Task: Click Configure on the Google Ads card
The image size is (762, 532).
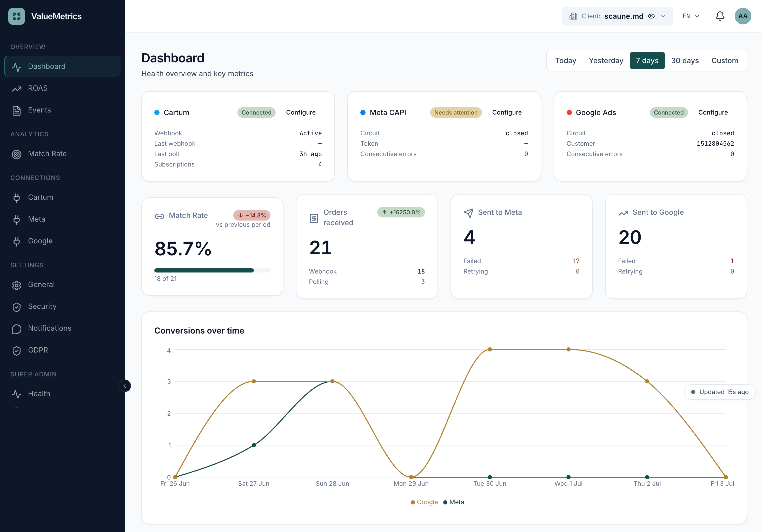Action: pos(713,112)
